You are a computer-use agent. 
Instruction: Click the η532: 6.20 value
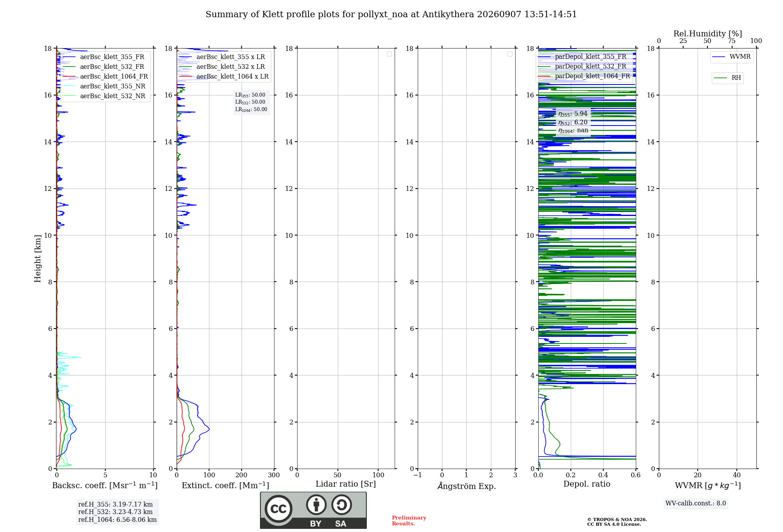[x=573, y=122]
